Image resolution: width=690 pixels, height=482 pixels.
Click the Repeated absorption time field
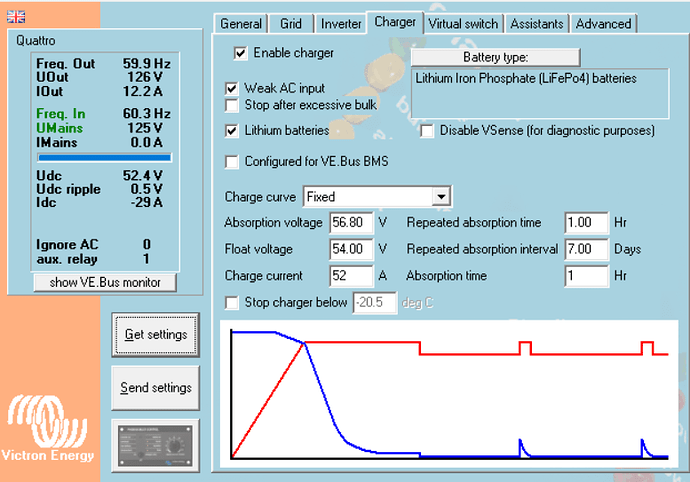(587, 222)
